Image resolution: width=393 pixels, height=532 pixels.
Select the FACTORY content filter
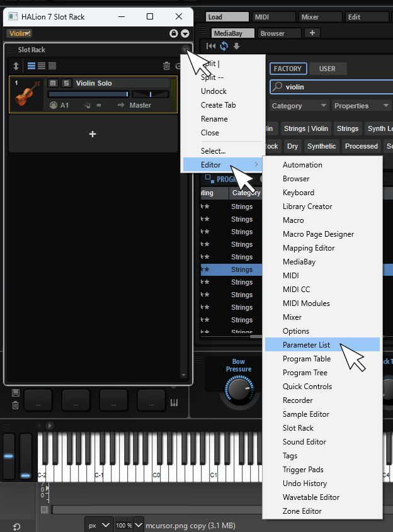point(288,69)
